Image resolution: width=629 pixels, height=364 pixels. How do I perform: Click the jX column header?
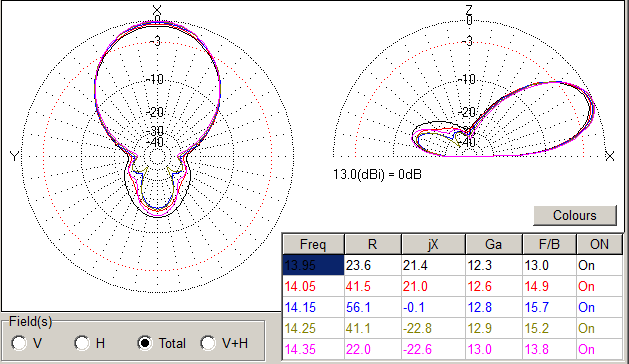pos(433,244)
